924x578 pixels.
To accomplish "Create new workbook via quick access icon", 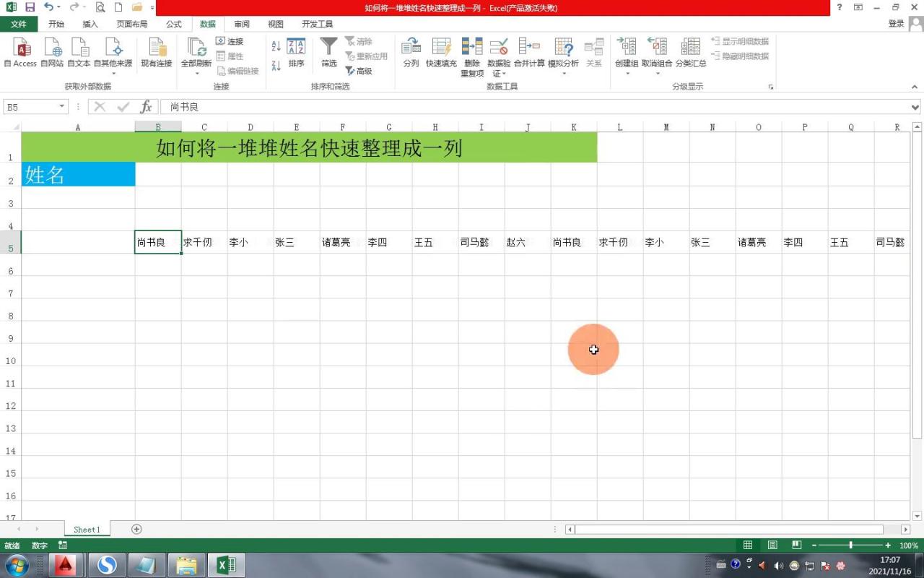I will click(x=118, y=7).
